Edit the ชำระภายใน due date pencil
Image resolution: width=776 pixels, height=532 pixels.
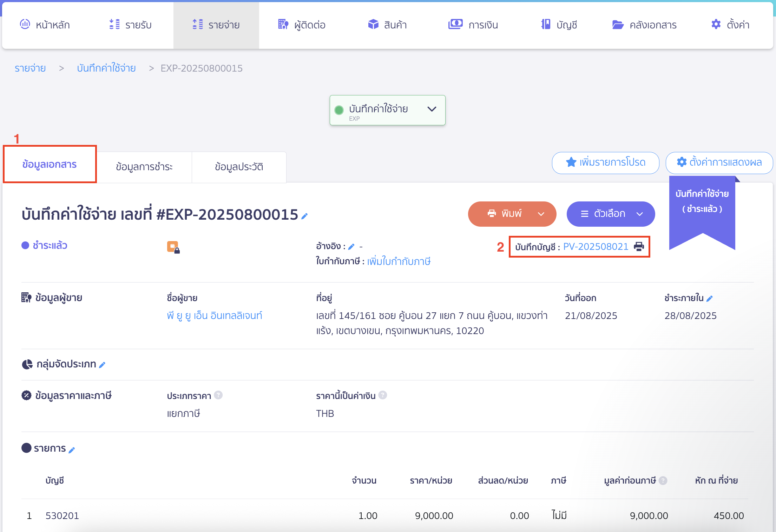[709, 299]
